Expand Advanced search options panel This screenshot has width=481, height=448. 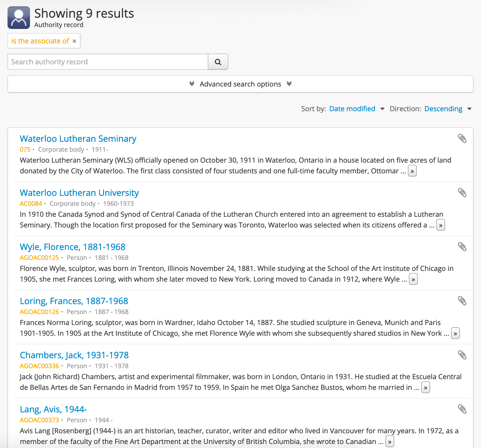point(240,84)
